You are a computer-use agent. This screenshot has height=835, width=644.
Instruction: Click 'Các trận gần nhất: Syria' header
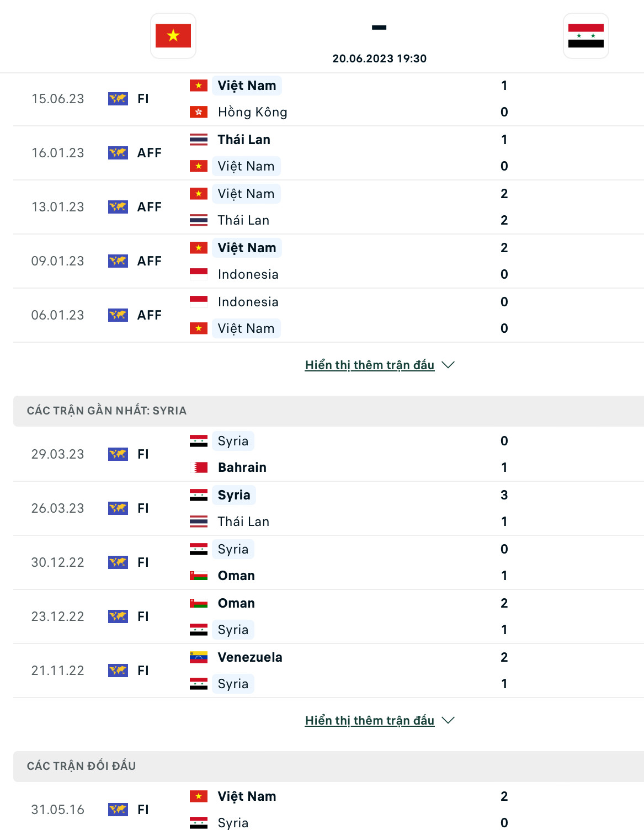click(x=107, y=411)
